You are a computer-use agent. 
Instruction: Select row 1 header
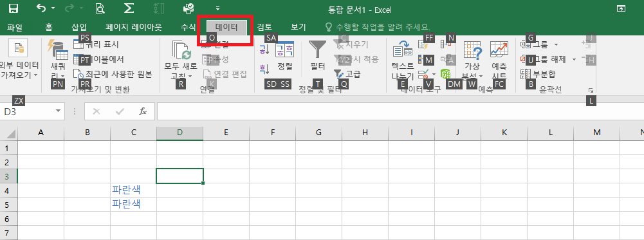coord(8,148)
